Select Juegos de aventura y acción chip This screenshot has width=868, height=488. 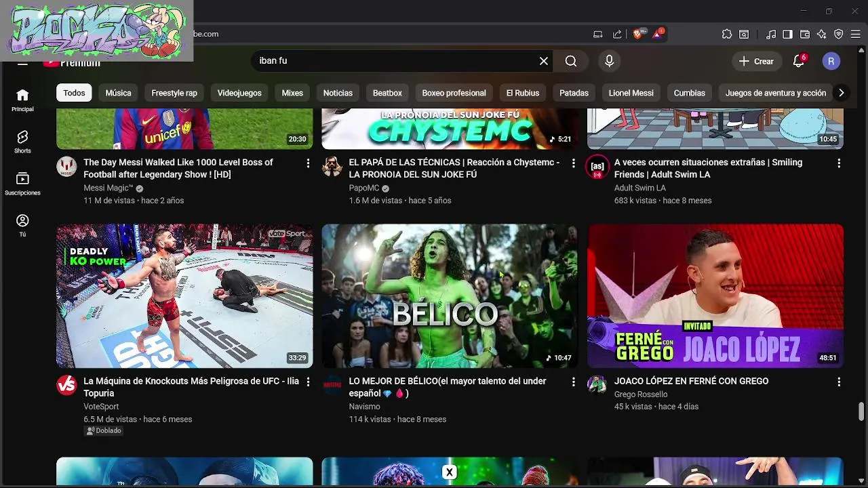click(776, 93)
